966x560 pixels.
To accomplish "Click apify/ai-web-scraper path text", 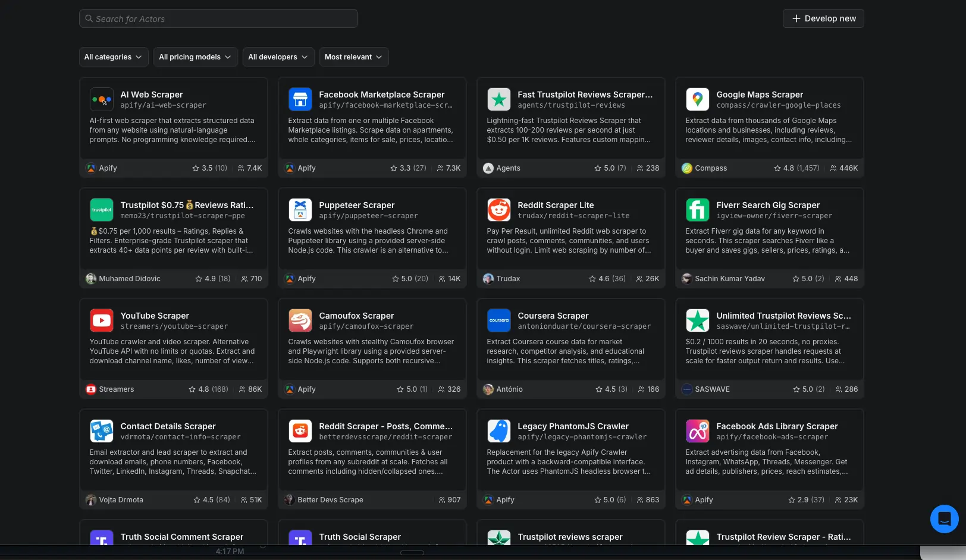I will [163, 105].
